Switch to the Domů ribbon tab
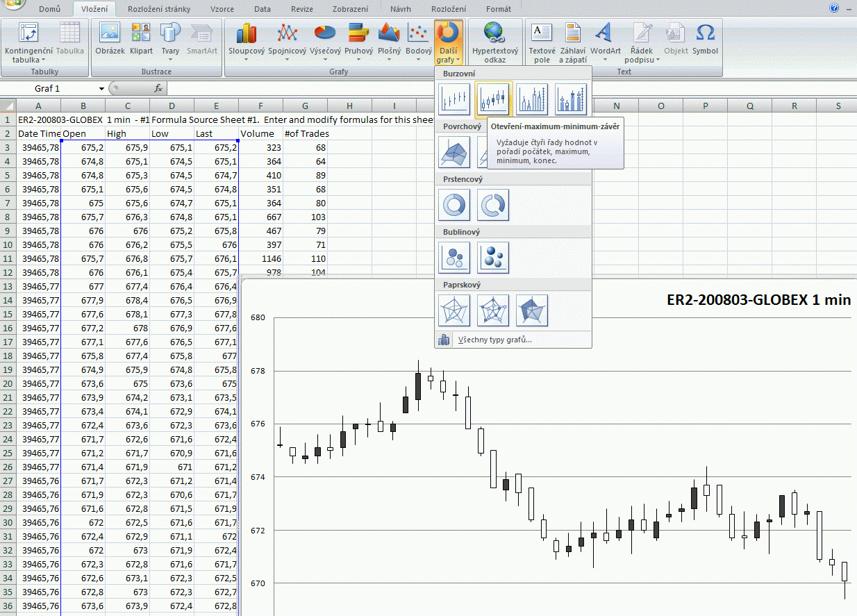The width and height of the screenshot is (857, 616). (x=49, y=9)
